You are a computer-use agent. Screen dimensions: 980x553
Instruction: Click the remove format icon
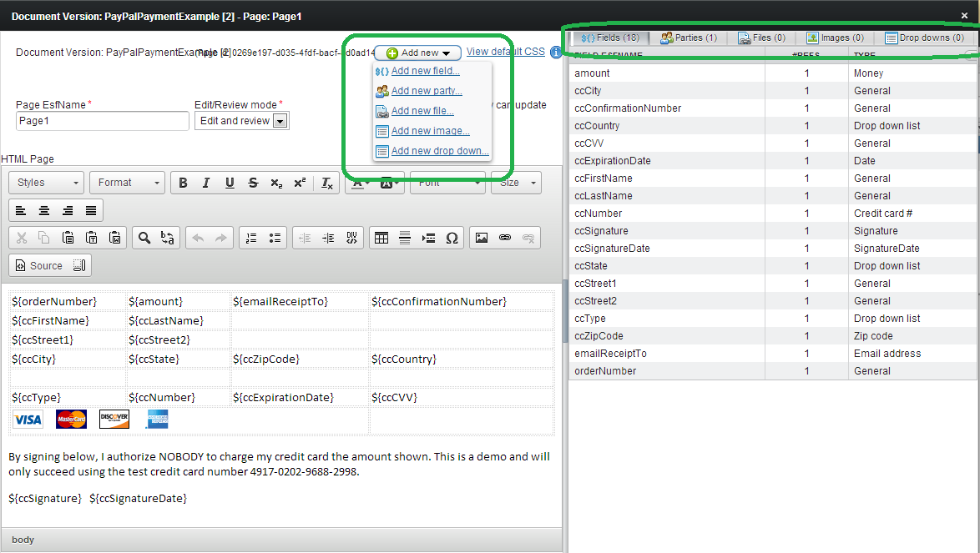click(x=327, y=183)
